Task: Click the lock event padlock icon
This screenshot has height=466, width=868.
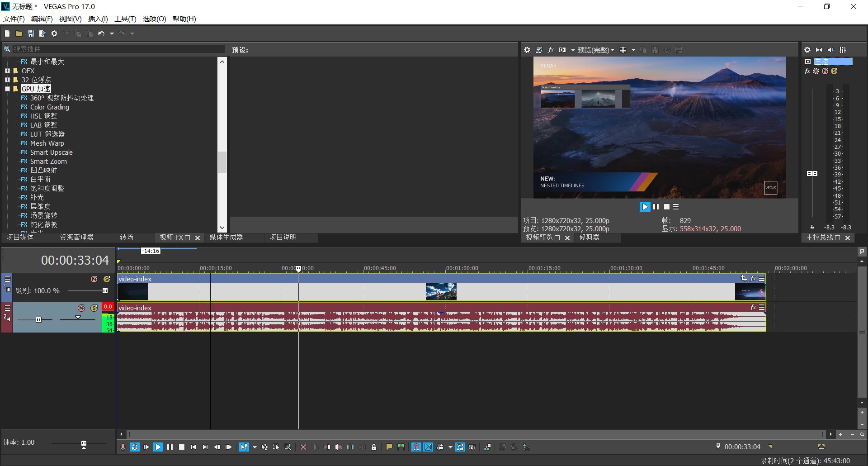Action: tap(374, 447)
